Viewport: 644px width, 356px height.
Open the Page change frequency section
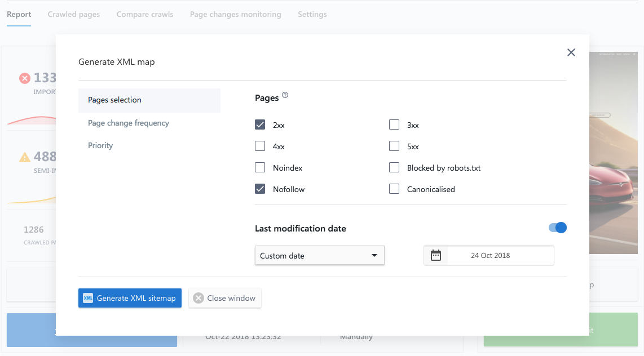coord(129,123)
